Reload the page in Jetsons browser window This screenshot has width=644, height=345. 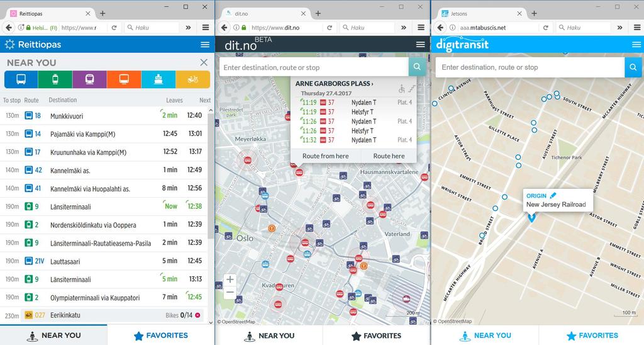(545, 28)
